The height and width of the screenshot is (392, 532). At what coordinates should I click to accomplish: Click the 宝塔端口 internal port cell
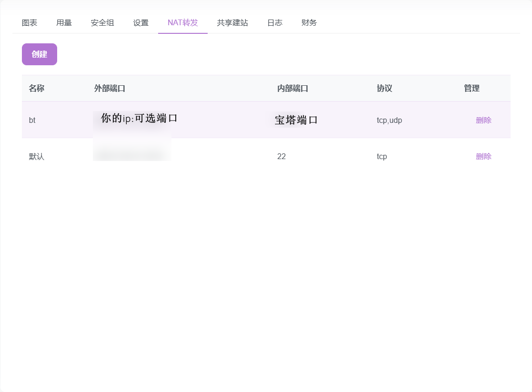[x=296, y=120]
